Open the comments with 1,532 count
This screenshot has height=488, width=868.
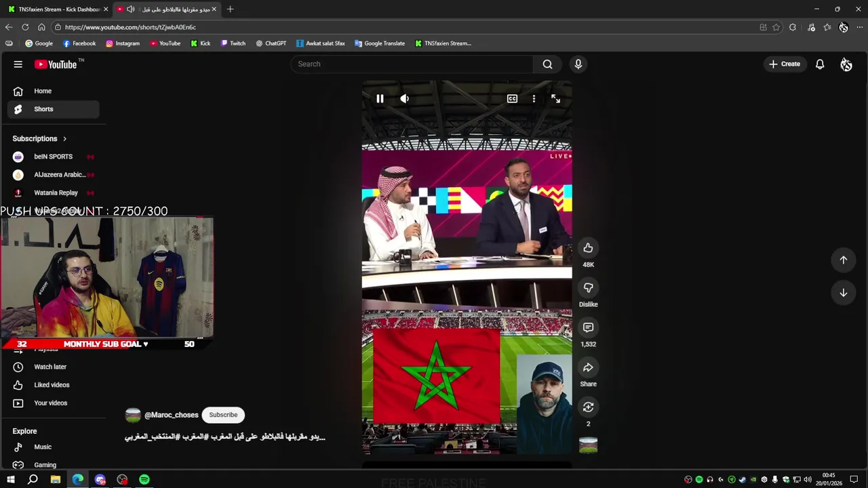pos(588,328)
